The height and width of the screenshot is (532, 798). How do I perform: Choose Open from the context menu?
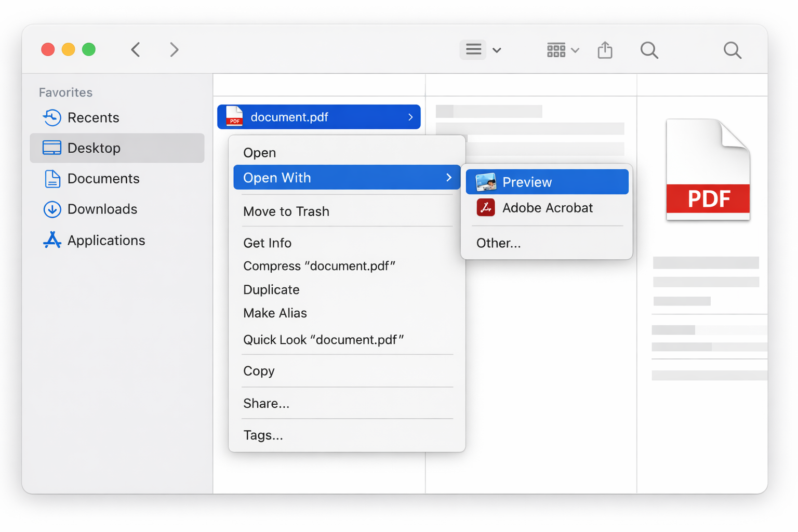click(x=347, y=153)
